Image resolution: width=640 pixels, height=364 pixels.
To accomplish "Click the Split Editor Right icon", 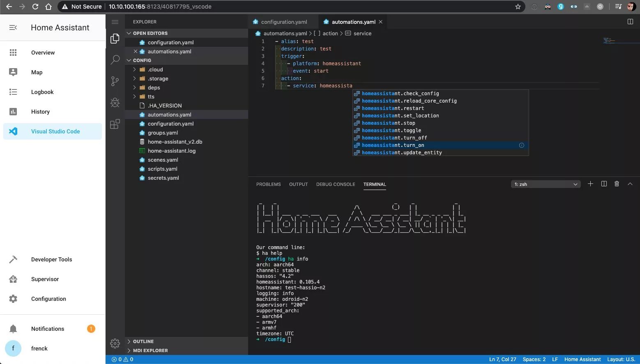I will pos(630,22).
